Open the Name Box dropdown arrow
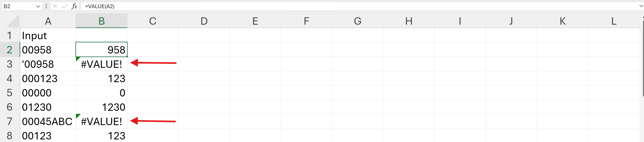This screenshot has height=142, width=644. tap(38, 6)
